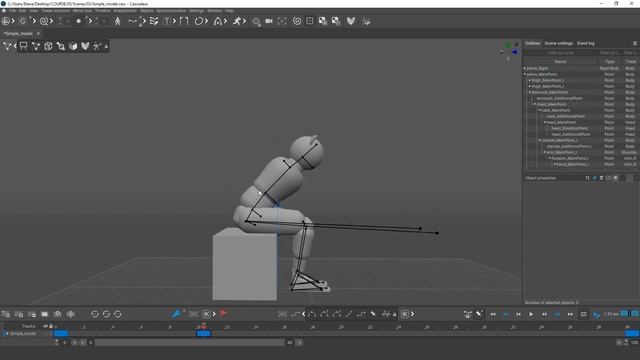Click the spiral icon in top toolbar

(x=297, y=21)
